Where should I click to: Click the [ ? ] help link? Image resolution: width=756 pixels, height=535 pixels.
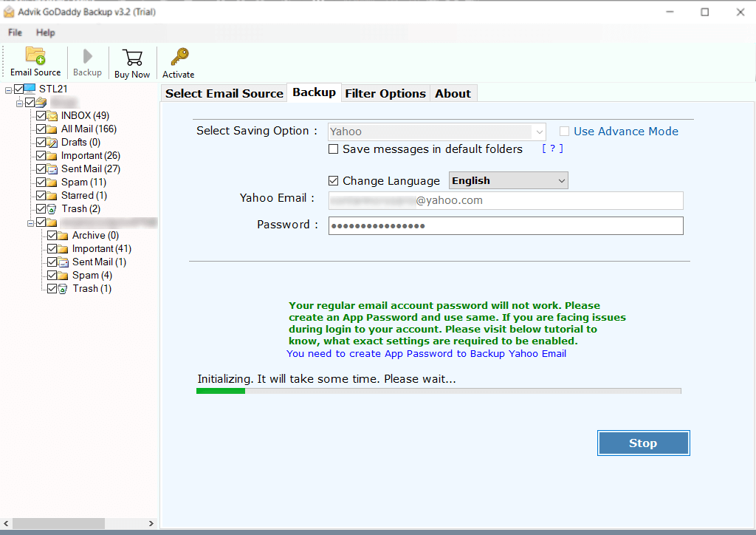tap(552, 149)
